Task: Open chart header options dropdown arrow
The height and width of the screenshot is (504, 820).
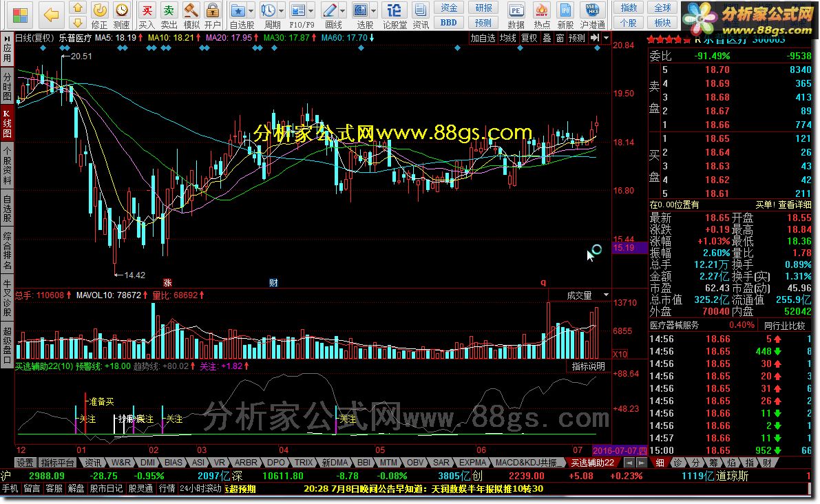Action: point(606,38)
